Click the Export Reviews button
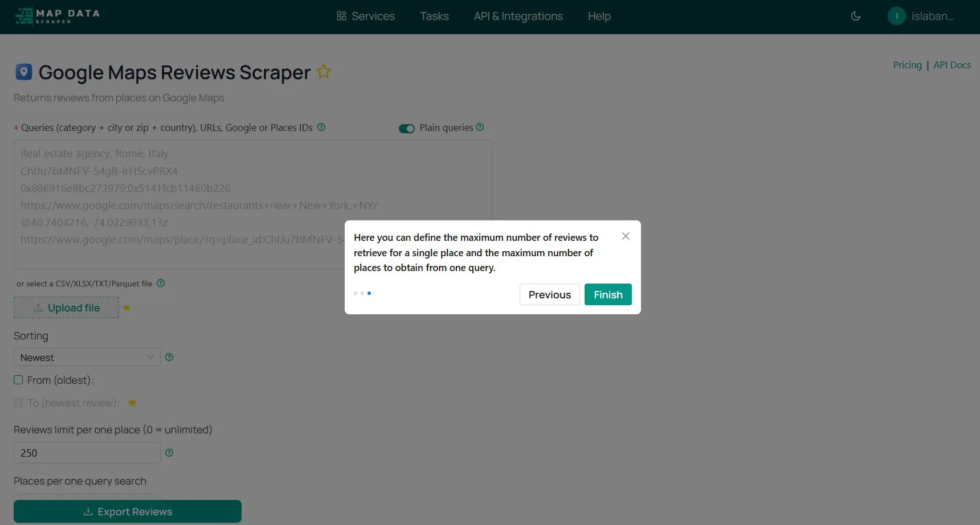 pos(128,511)
